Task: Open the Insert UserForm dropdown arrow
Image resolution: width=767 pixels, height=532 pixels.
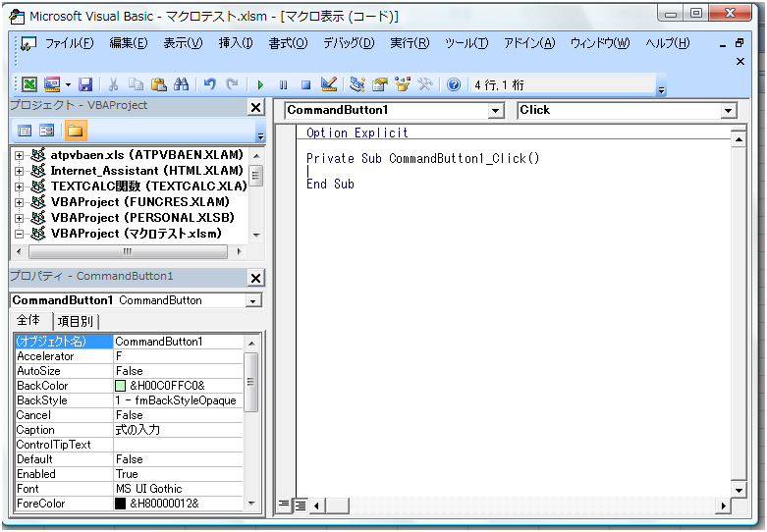Action: tap(68, 85)
